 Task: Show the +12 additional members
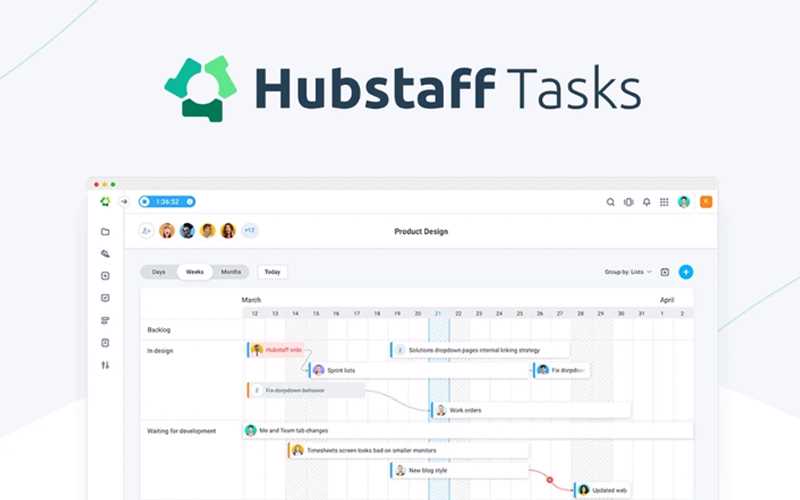tap(249, 231)
